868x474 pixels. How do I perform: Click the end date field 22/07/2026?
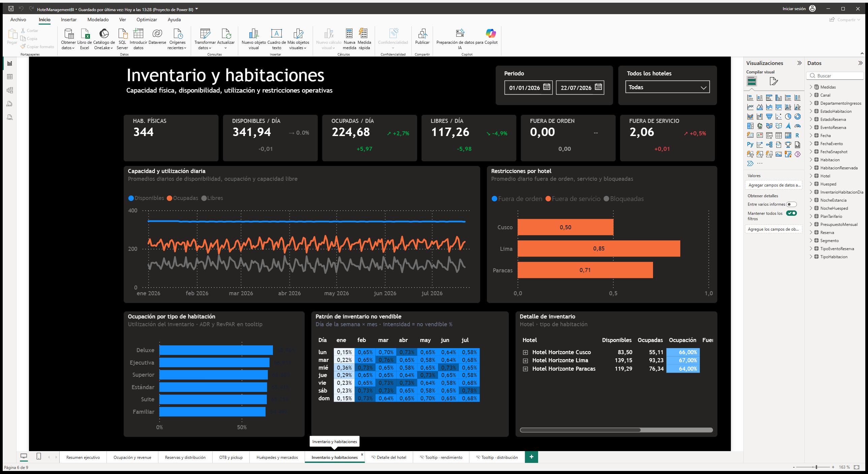(x=576, y=88)
